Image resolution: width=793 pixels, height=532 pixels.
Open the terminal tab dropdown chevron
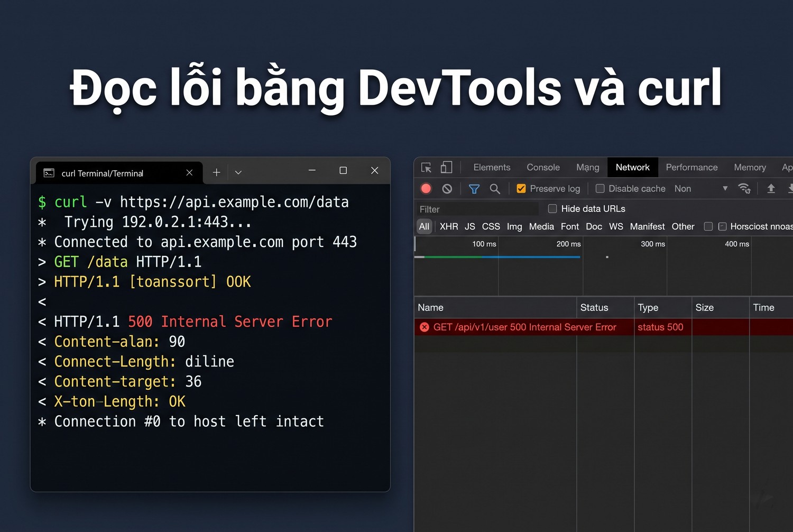coord(238,172)
